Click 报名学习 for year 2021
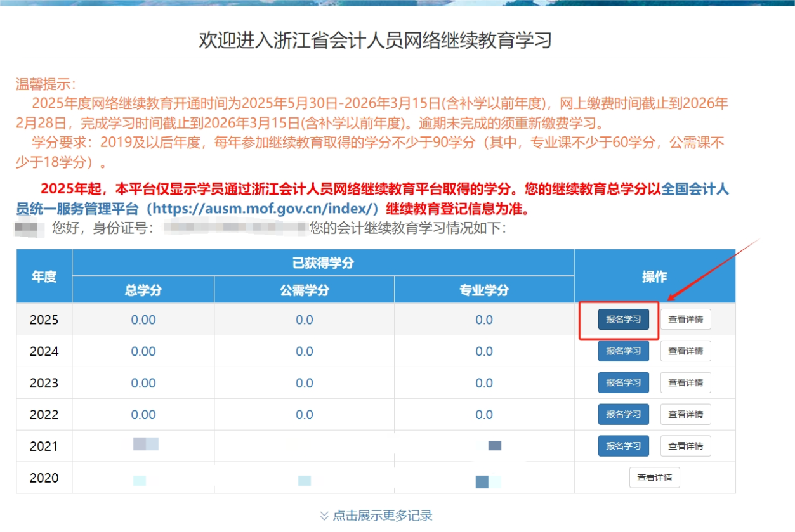Screen dimensions: 795x532 [623, 446]
